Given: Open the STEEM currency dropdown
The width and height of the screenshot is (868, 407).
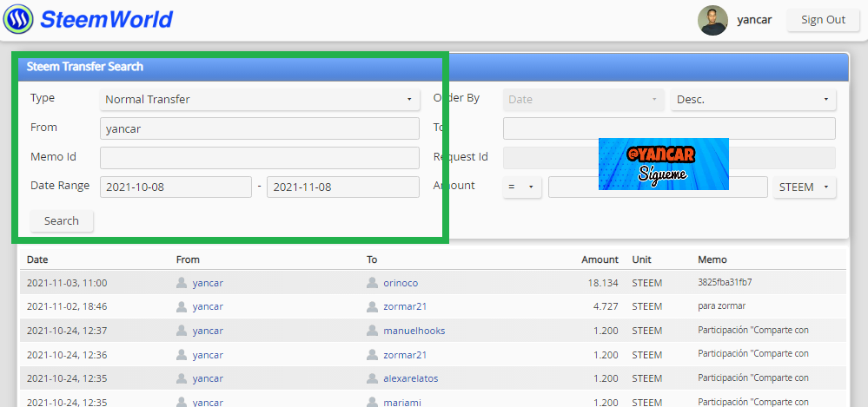Looking at the screenshot, I should 805,187.
